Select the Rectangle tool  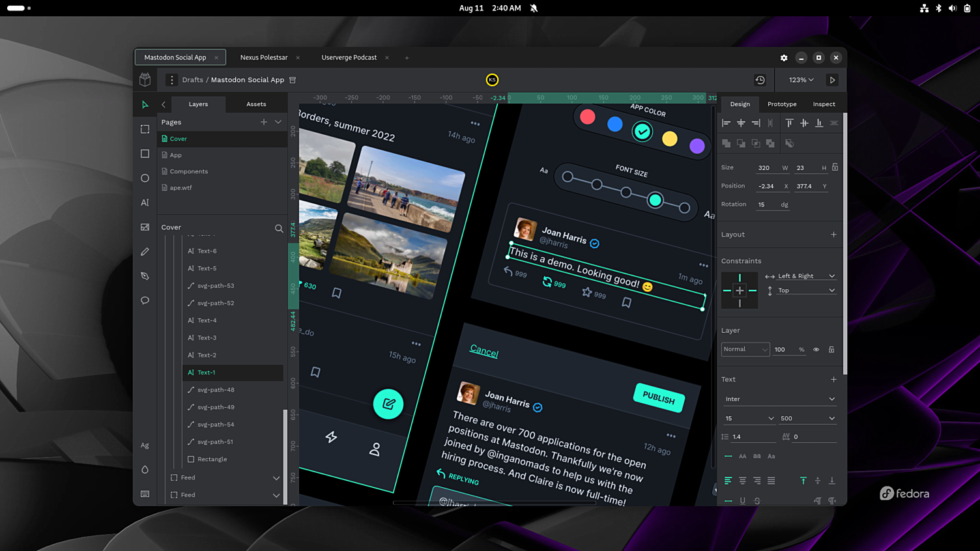click(x=145, y=154)
